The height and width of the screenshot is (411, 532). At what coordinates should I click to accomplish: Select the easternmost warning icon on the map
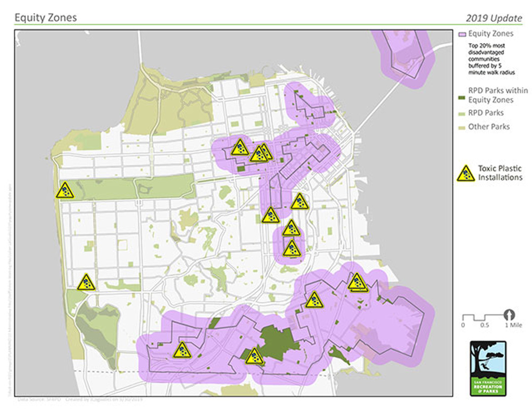click(x=358, y=282)
